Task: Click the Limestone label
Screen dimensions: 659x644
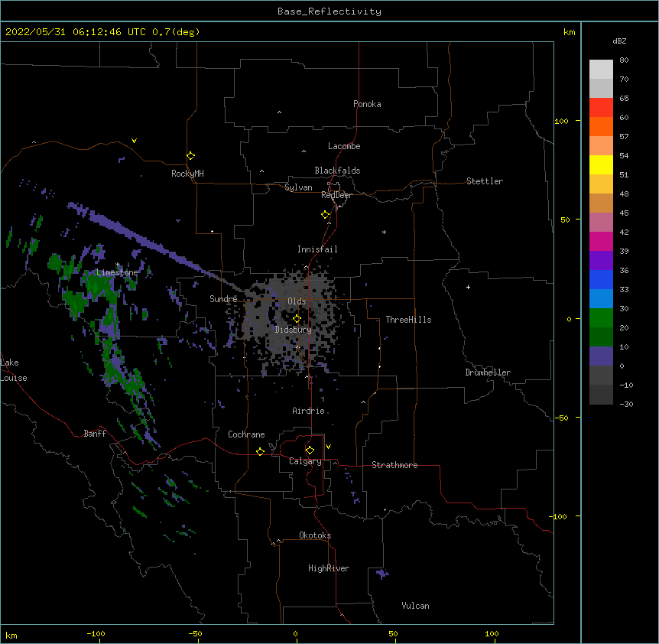Action: [x=117, y=272]
